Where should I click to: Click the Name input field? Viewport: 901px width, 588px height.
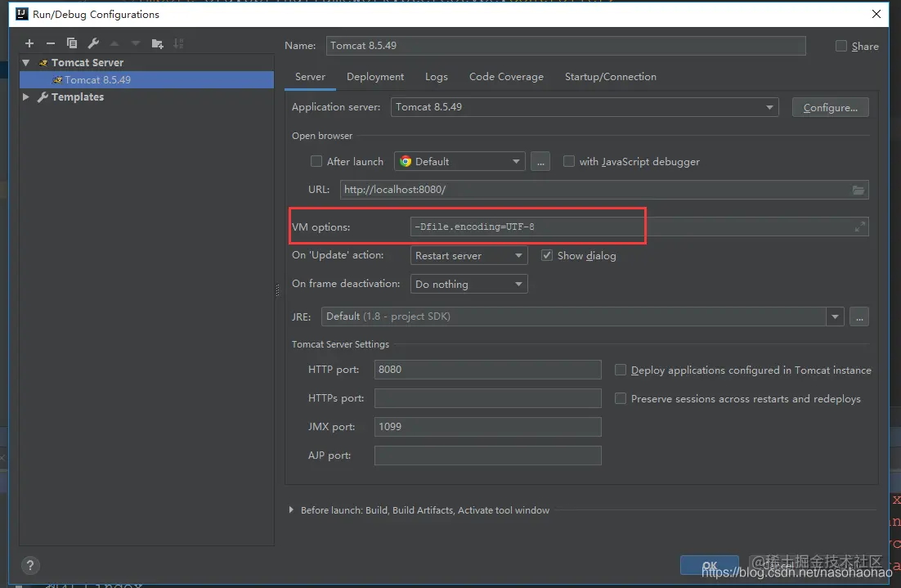tap(566, 46)
